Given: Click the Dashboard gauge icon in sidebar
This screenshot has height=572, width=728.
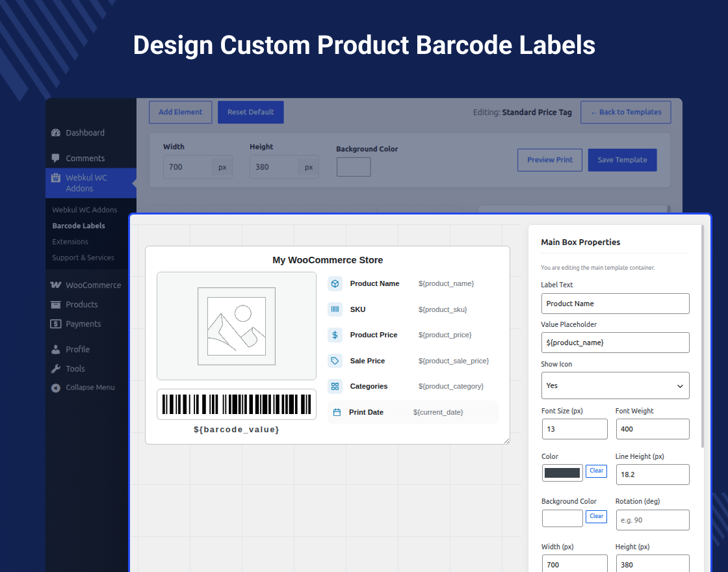Looking at the screenshot, I should tap(56, 133).
